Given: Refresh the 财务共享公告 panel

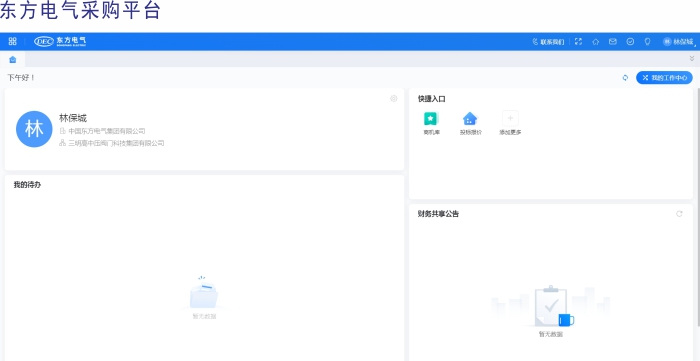Looking at the screenshot, I should click(679, 214).
